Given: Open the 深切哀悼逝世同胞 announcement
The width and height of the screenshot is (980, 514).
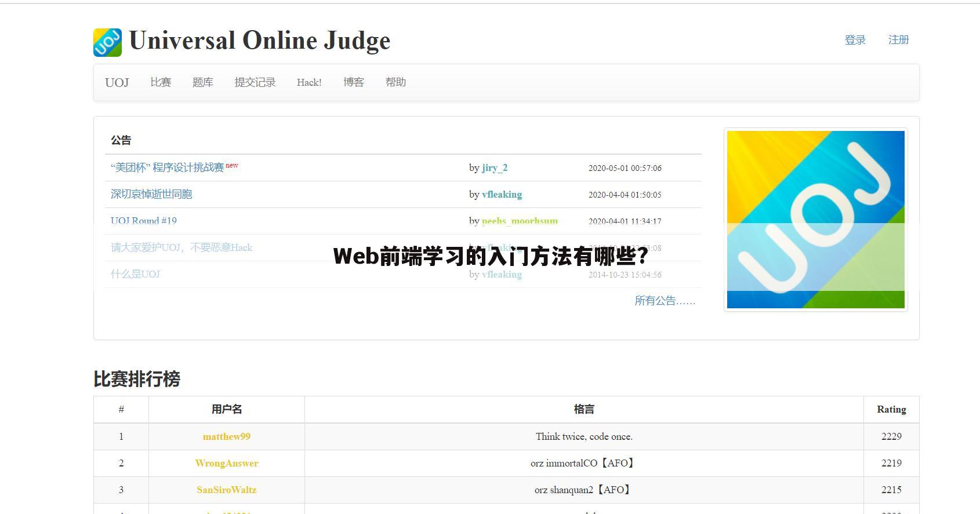Looking at the screenshot, I should [x=151, y=194].
